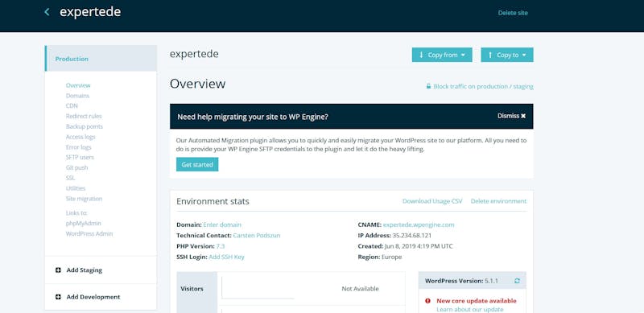Open the SSL section
The width and height of the screenshot is (644, 313).
70,178
